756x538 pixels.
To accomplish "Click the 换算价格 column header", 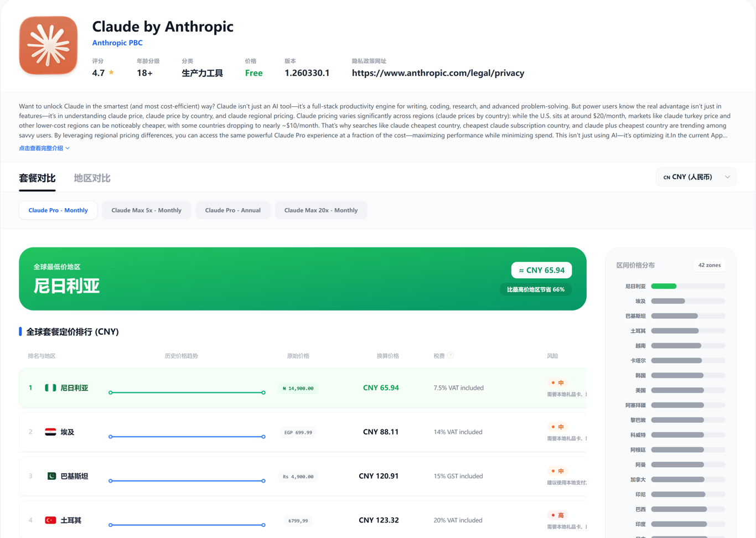I will click(x=388, y=356).
